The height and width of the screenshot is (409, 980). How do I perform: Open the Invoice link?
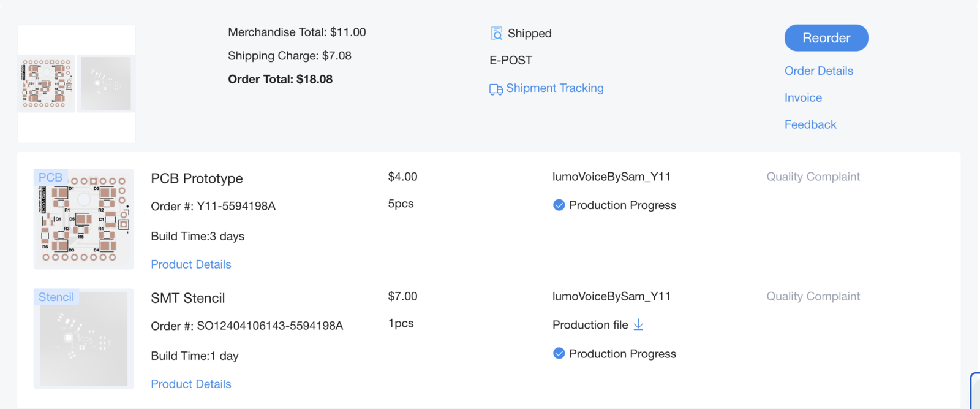[803, 97]
